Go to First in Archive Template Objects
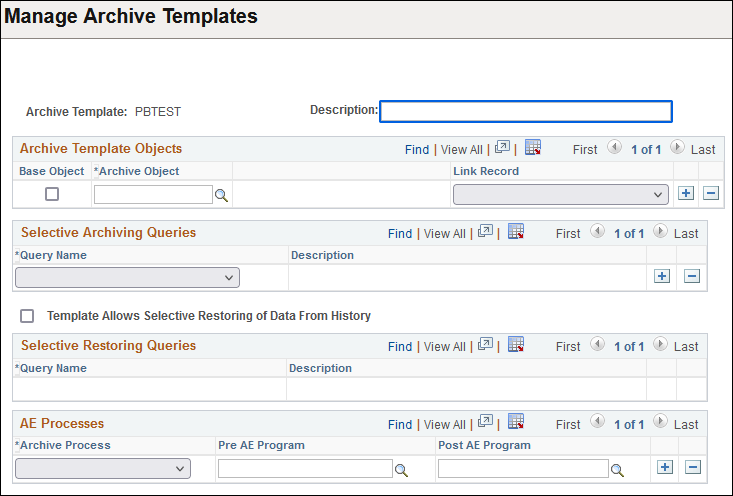Image resolution: width=733 pixels, height=496 pixels. [585, 150]
